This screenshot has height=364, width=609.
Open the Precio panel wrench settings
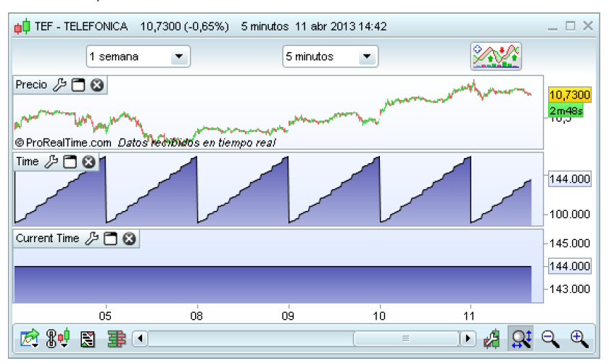tap(59, 85)
